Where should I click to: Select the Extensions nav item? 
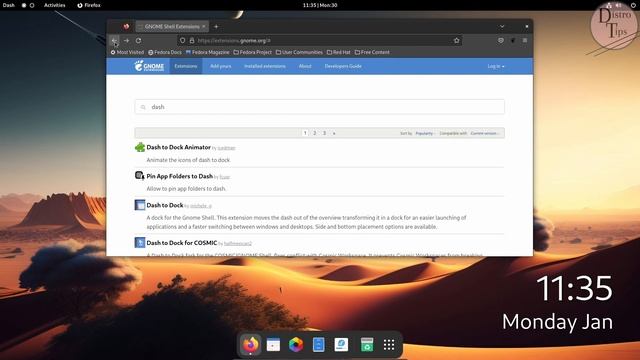[x=186, y=66]
